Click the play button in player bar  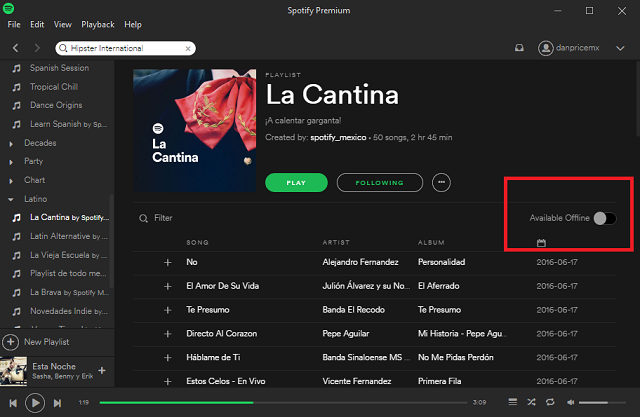coord(35,403)
